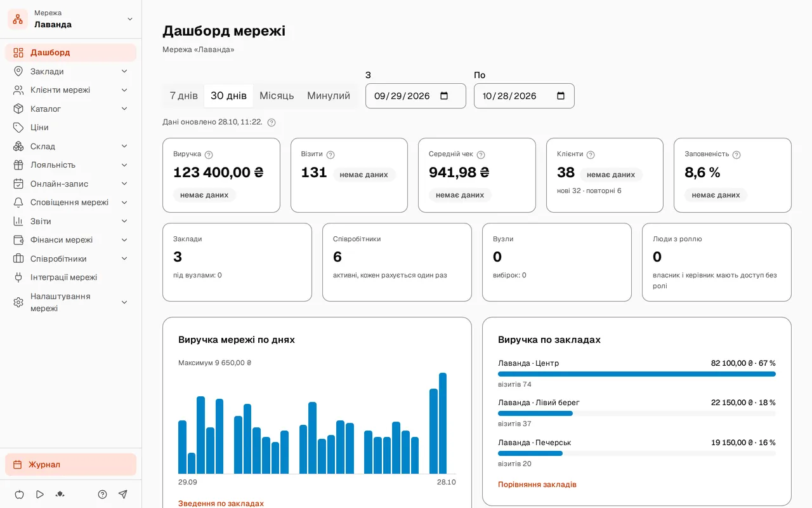
Task: Open Сповіщення мережі in the sidebar
Action: click(71, 203)
